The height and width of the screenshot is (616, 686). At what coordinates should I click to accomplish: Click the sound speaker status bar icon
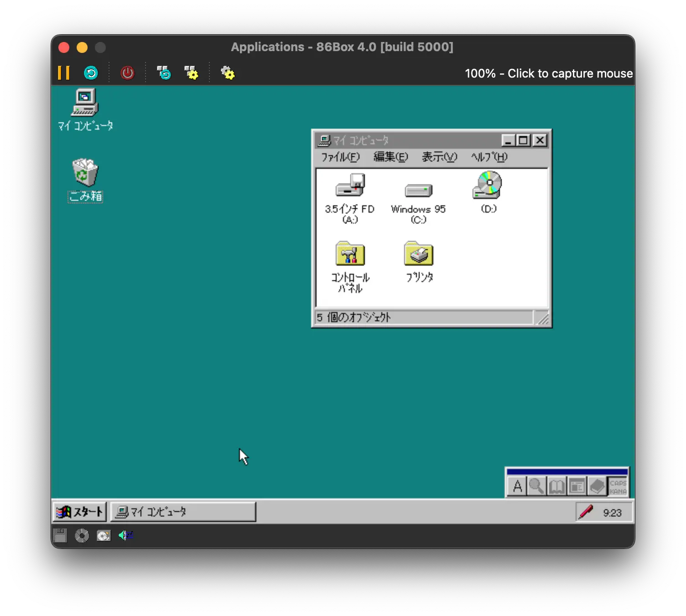coord(125,535)
